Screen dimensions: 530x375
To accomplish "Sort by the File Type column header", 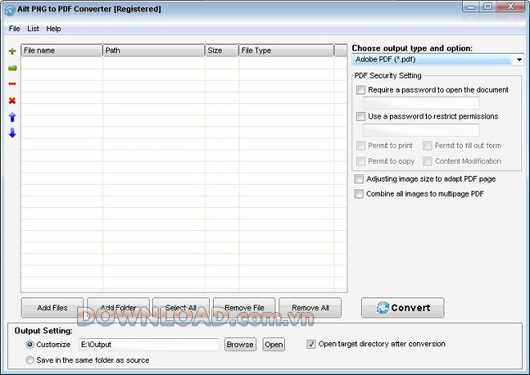I will point(286,50).
